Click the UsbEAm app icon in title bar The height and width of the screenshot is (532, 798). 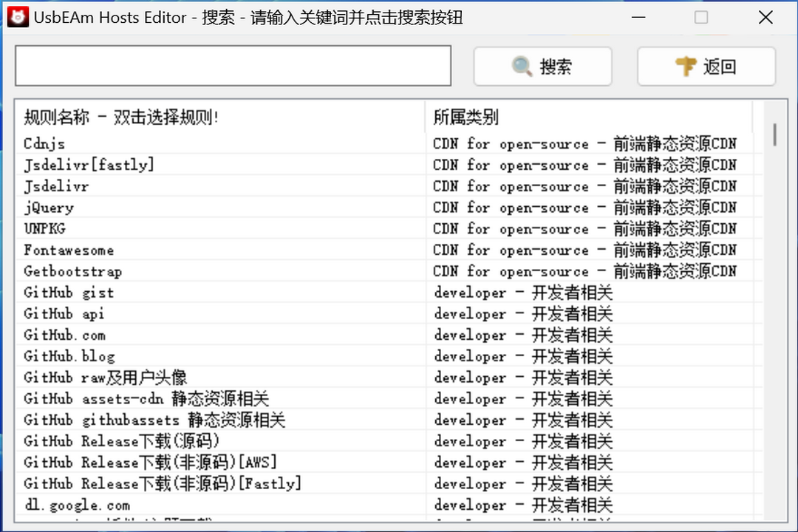tap(18, 17)
